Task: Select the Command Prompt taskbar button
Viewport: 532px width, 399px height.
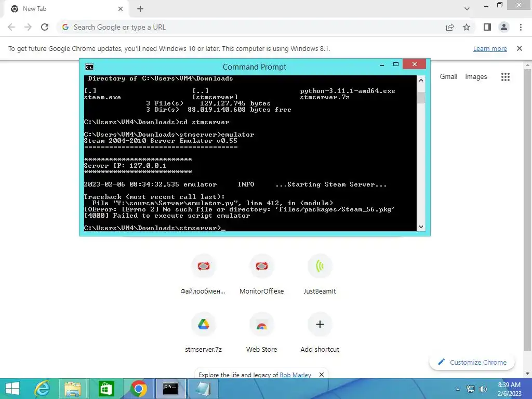Action: tap(170, 389)
